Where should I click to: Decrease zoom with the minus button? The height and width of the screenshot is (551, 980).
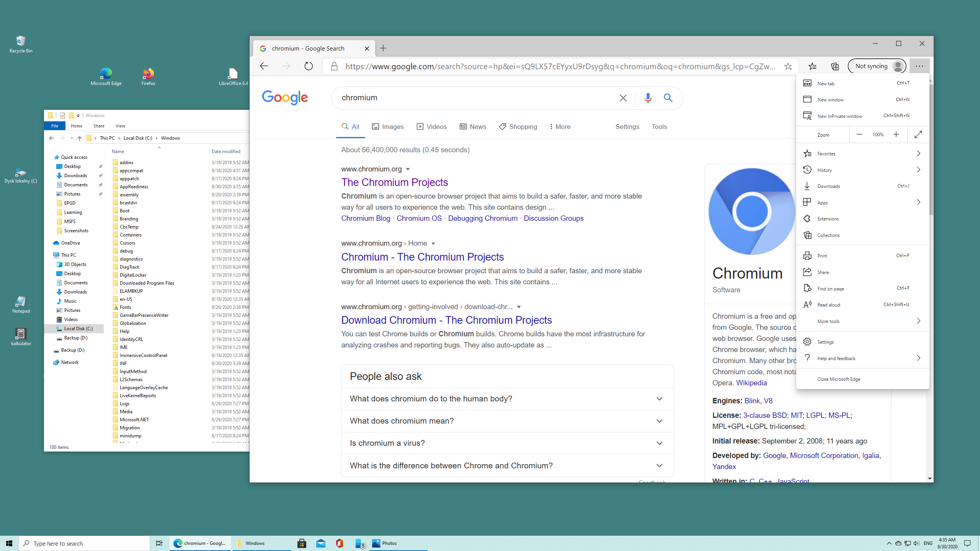(859, 134)
